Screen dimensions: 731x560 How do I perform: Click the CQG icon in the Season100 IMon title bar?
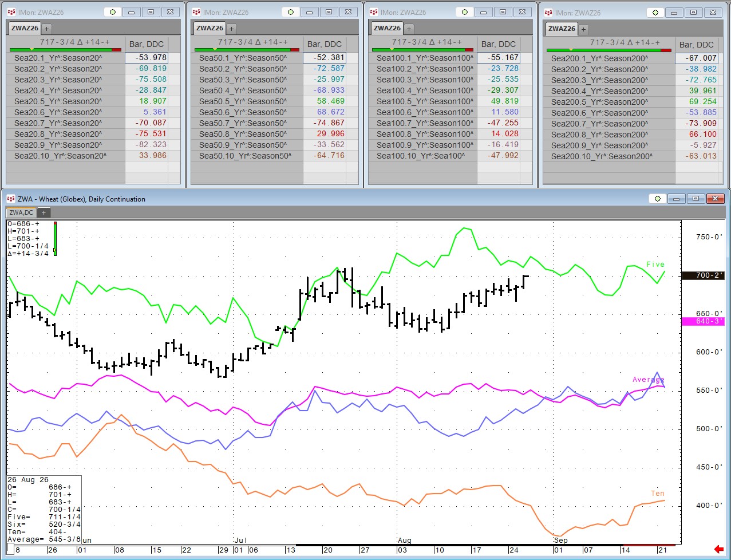(x=374, y=12)
